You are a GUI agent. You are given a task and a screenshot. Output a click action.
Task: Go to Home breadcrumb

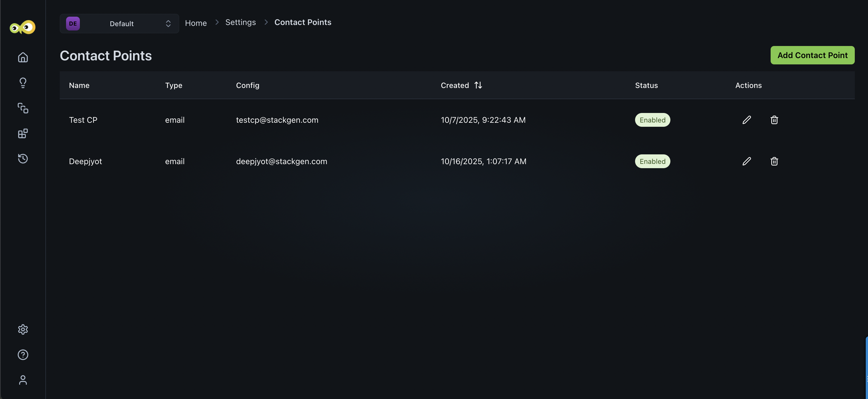196,23
